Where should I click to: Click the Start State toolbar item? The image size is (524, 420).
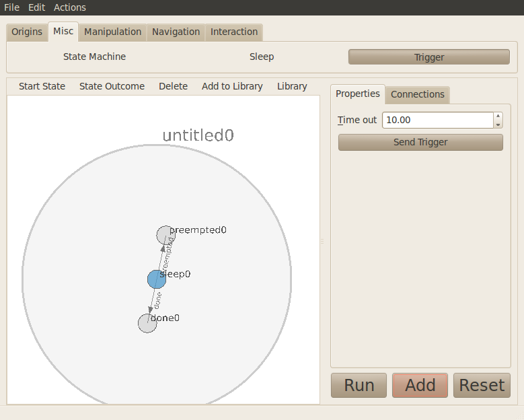coord(42,86)
